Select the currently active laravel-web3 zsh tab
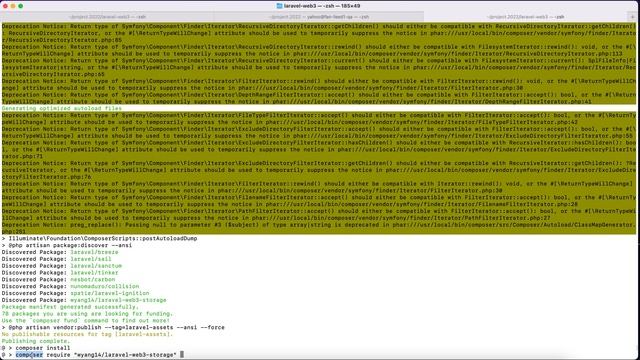640x360 pixels. click(x=526, y=17)
